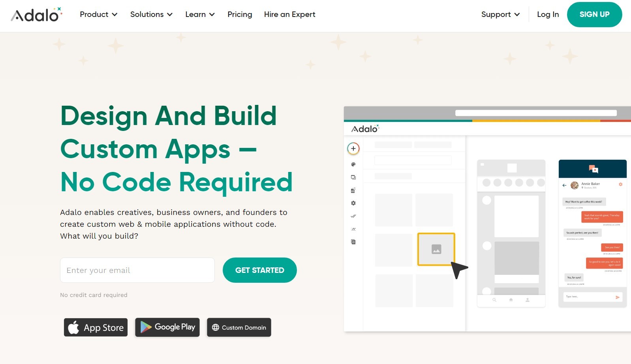631x364 pixels.
Task: Click the back arrow in the chat preview
Action: [565, 185]
